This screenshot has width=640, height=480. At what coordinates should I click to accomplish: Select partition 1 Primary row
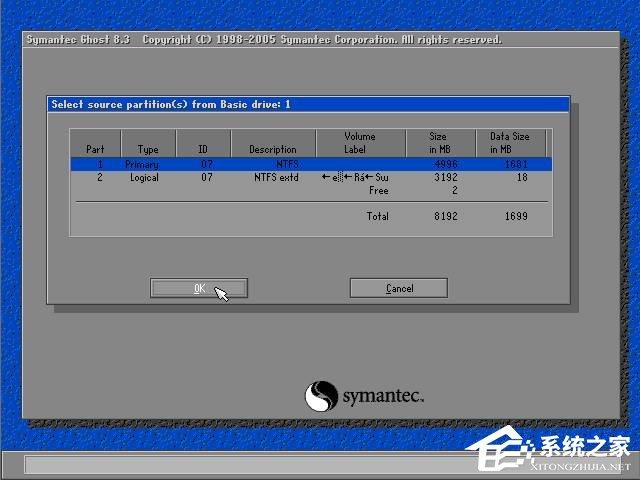point(311,164)
